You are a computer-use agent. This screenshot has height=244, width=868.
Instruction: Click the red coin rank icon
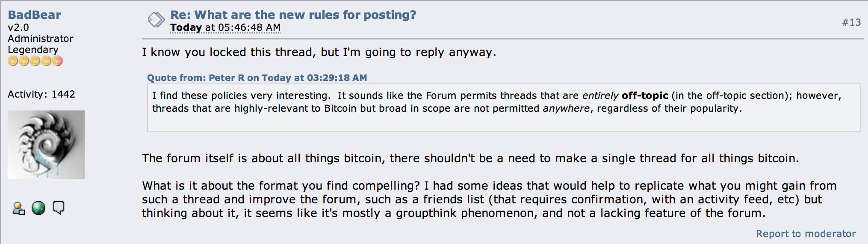tap(57, 61)
